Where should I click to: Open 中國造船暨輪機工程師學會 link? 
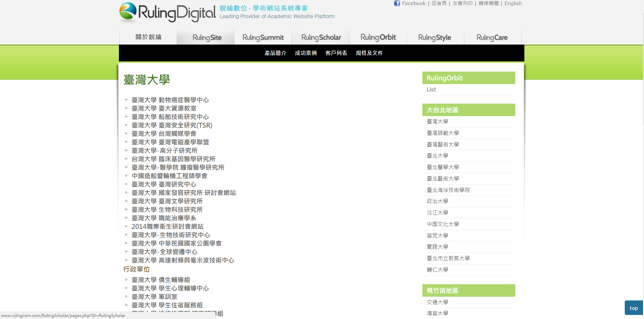(170, 176)
